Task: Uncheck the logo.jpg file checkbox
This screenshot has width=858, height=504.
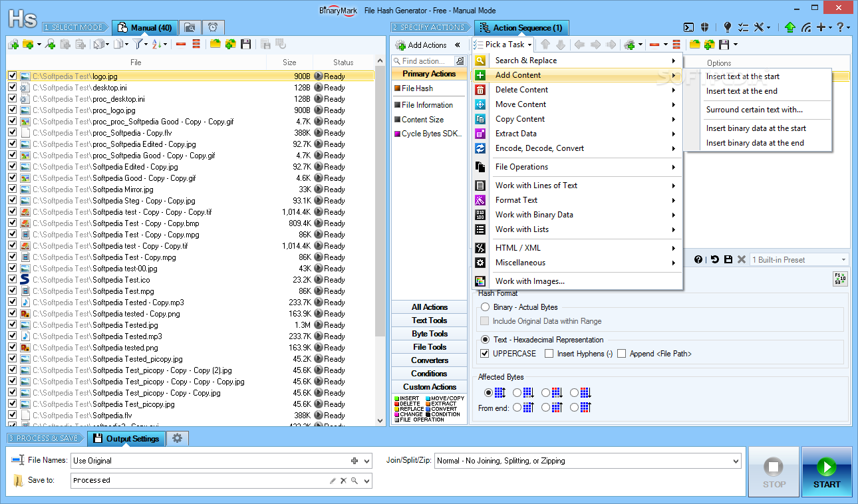Action: (x=12, y=76)
